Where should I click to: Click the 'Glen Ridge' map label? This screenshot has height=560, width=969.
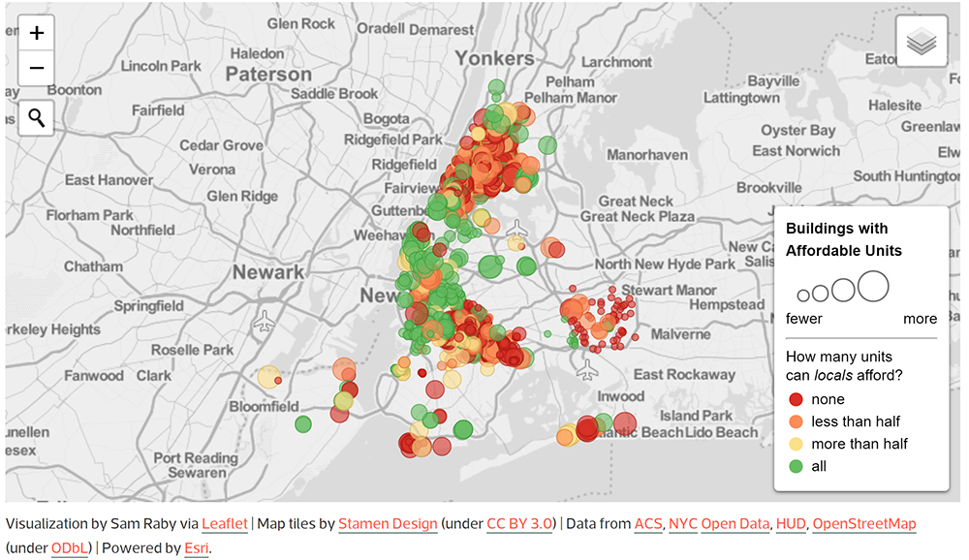coord(242,196)
